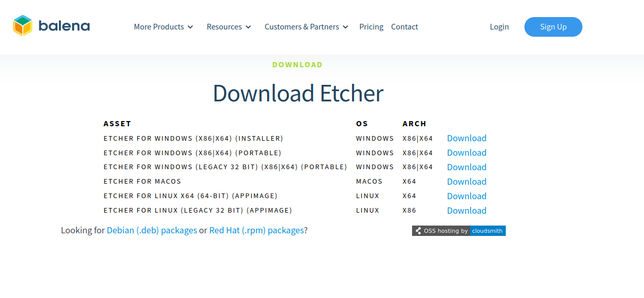Open the Pricing menu item

coord(371,27)
